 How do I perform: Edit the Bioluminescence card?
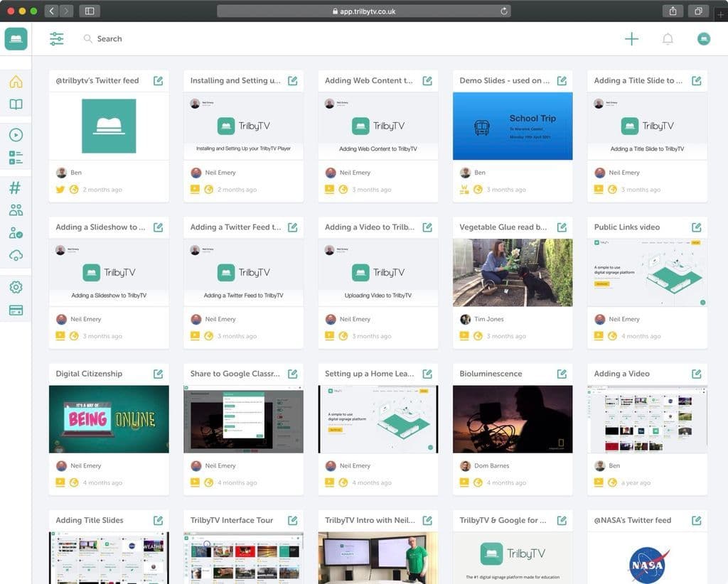pyautogui.click(x=562, y=374)
